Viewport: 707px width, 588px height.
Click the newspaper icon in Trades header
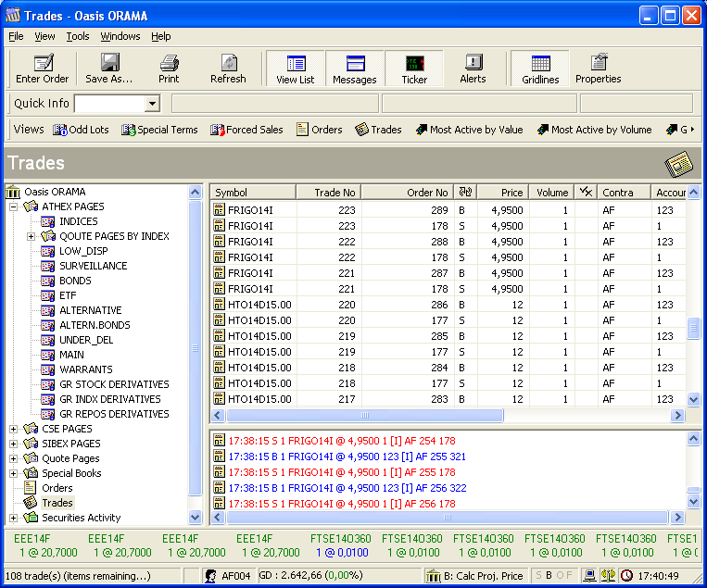coord(679,164)
